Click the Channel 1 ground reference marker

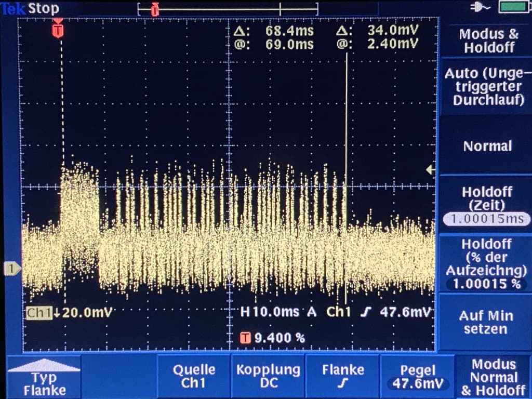(11, 269)
